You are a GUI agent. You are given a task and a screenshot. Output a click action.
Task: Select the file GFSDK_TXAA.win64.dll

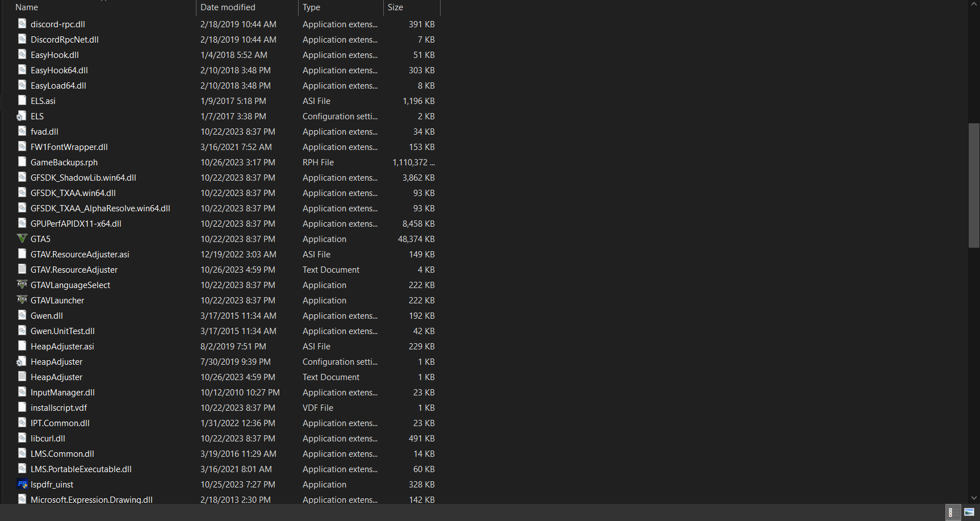(x=73, y=193)
